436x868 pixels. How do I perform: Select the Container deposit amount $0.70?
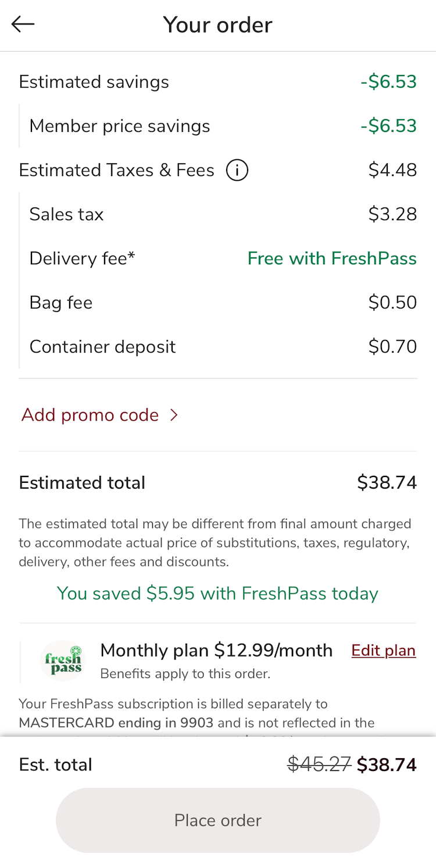[x=392, y=347]
